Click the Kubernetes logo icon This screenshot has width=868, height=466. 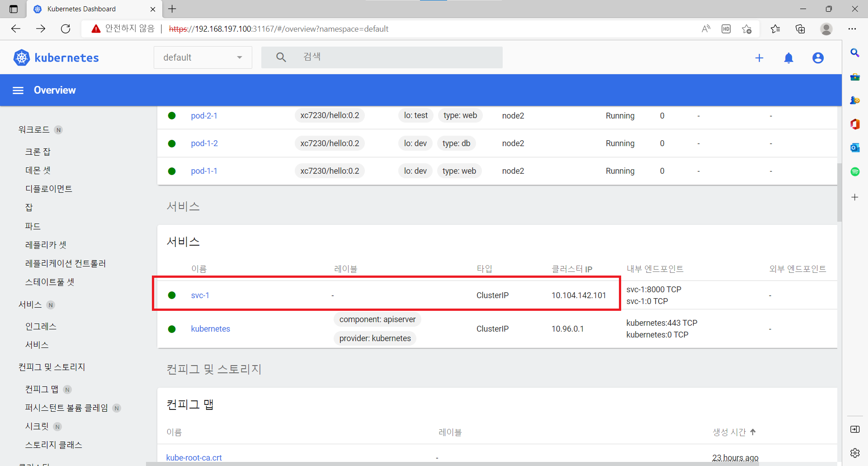click(x=21, y=58)
